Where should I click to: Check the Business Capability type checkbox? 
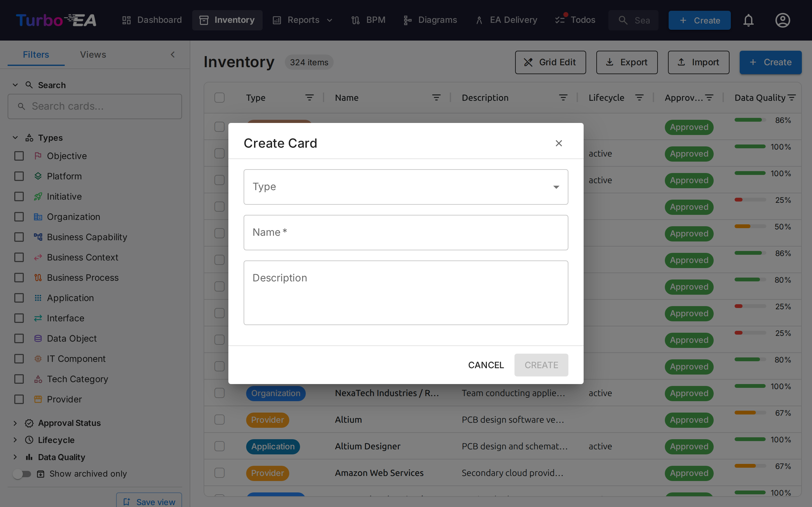tap(19, 237)
